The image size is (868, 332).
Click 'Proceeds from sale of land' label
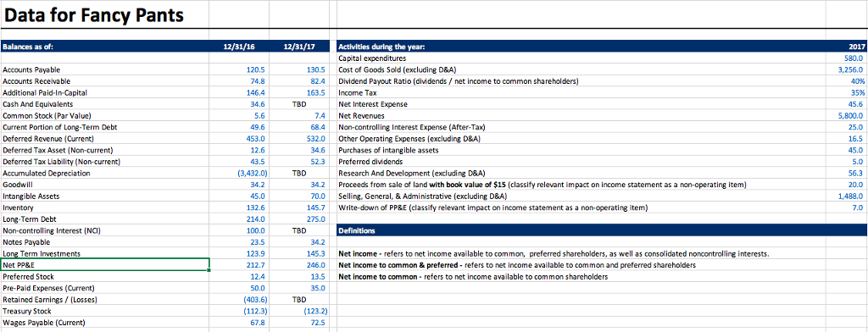581,185
